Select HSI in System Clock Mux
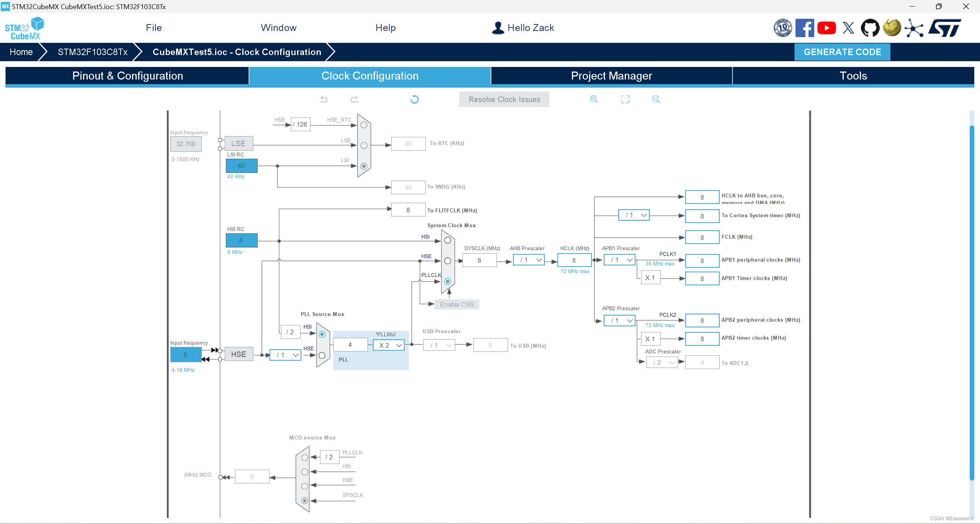 [448, 241]
